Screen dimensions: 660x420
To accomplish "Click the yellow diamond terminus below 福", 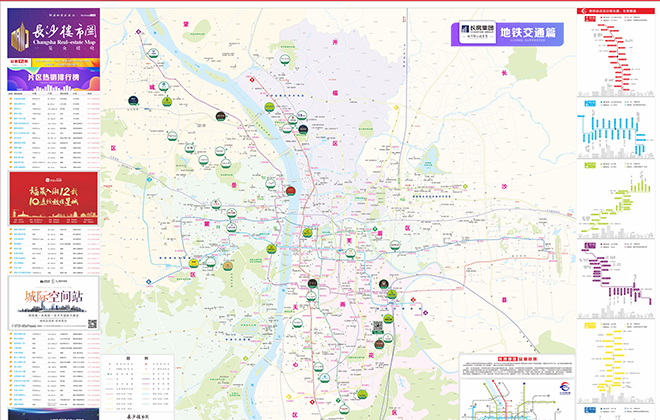I will point(396,108).
